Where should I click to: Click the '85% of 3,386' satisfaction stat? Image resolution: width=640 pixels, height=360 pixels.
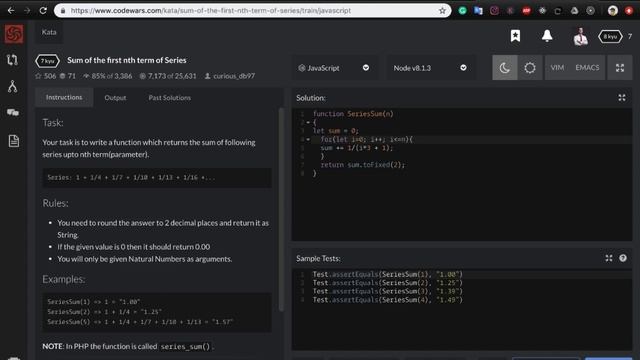(x=107, y=76)
